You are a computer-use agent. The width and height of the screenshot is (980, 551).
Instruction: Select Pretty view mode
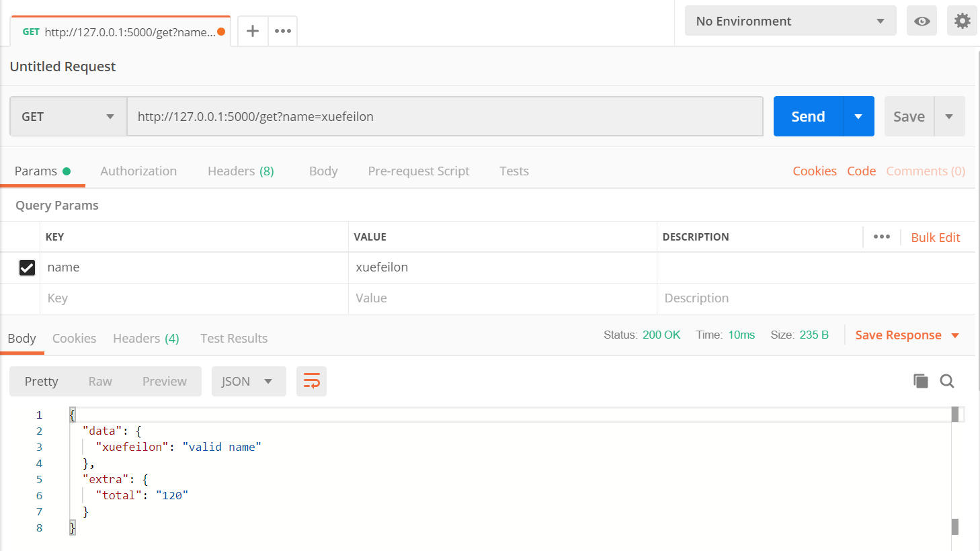42,381
